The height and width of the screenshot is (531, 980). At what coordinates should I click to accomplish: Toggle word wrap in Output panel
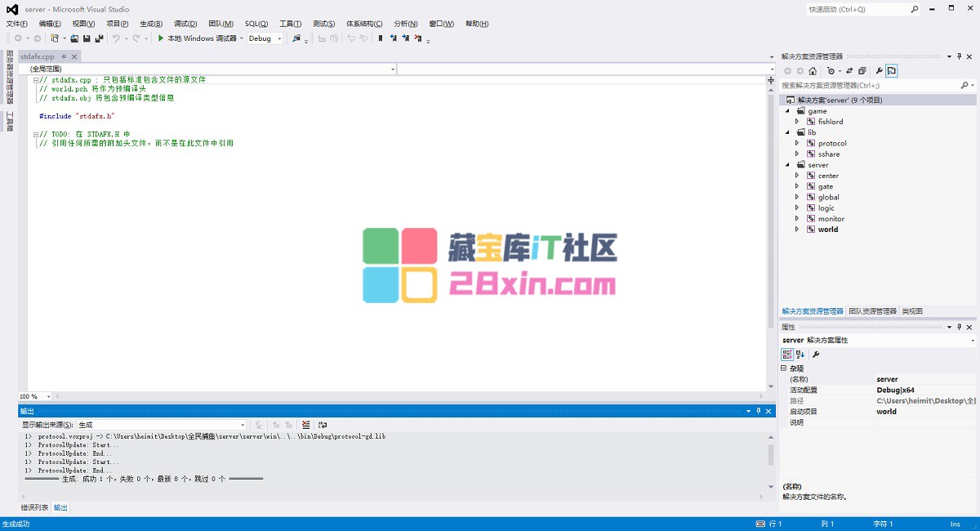pyautogui.click(x=323, y=425)
